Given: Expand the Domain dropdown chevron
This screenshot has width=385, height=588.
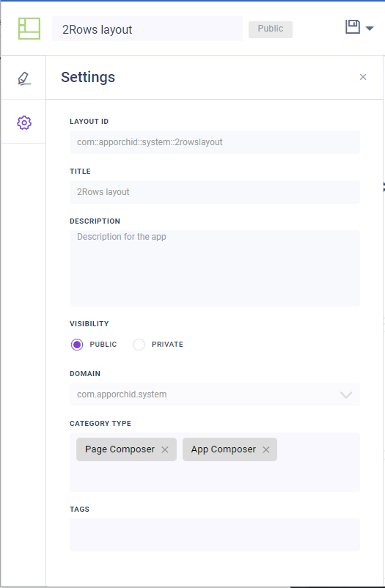Looking at the screenshot, I should [346, 394].
